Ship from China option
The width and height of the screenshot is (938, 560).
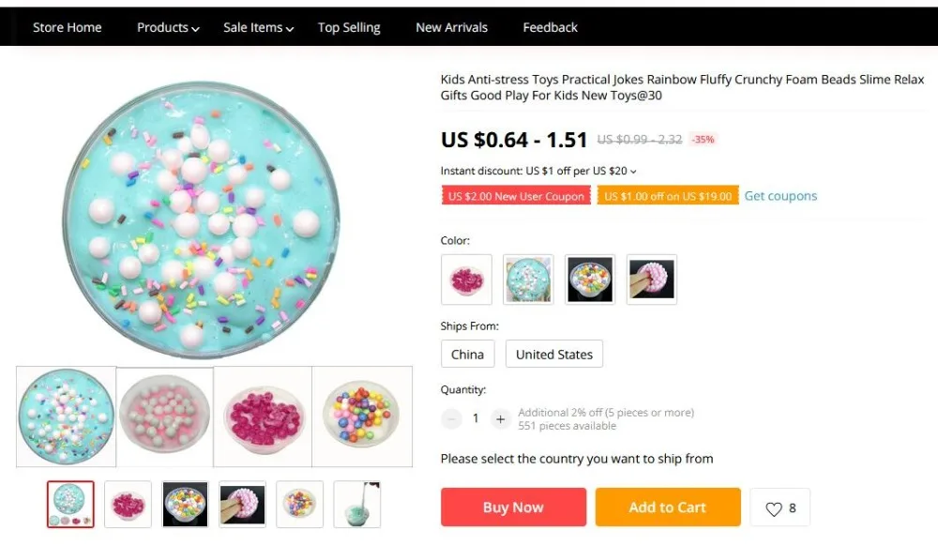pyautogui.click(x=468, y=355)
